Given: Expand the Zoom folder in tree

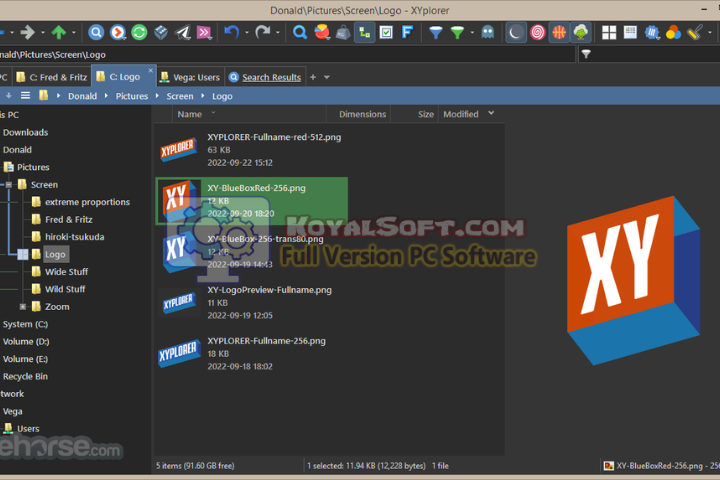Looking at the screenshot, I should 22,306.
